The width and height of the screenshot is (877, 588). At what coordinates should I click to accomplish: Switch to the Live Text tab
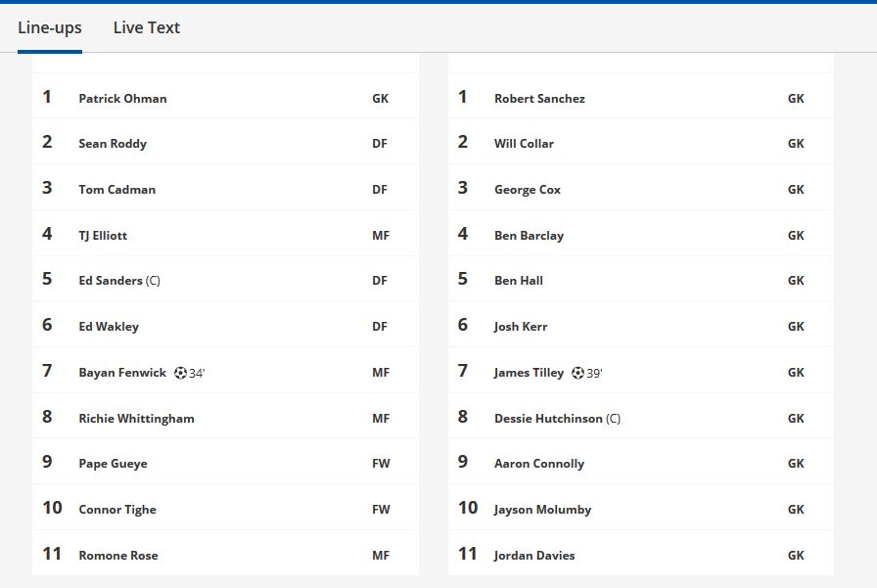147,27
